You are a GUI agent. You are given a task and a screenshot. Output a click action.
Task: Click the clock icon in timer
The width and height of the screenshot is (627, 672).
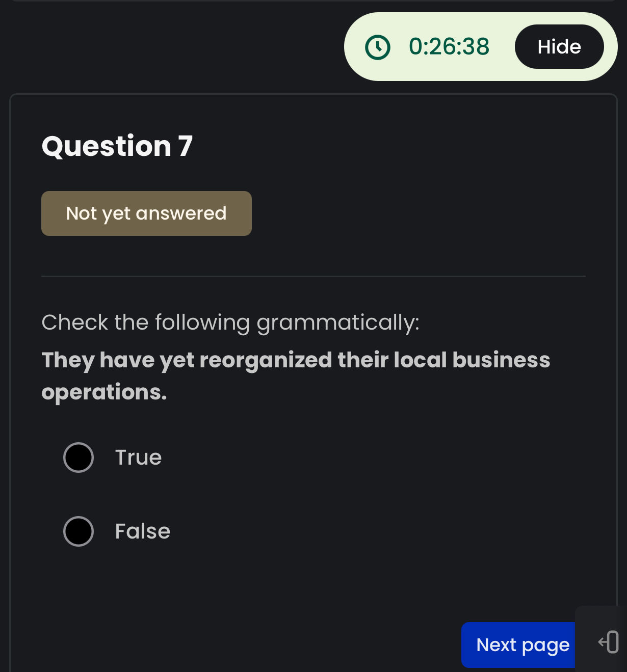coord(378,47)
